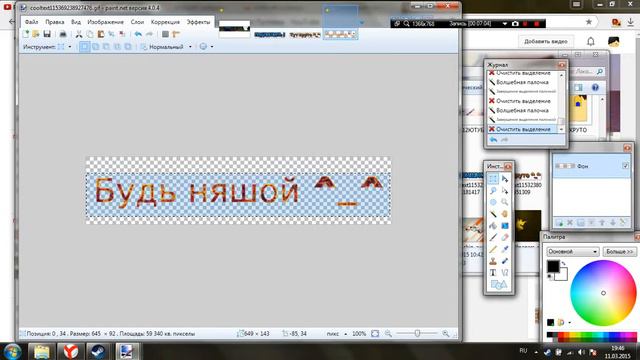Select the Move Selection tool
640x360 pixels.
[x=505, y=191]
